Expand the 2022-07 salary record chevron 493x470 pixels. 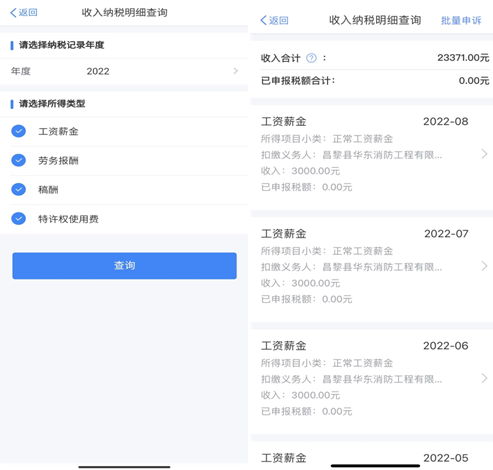(484, 266)
